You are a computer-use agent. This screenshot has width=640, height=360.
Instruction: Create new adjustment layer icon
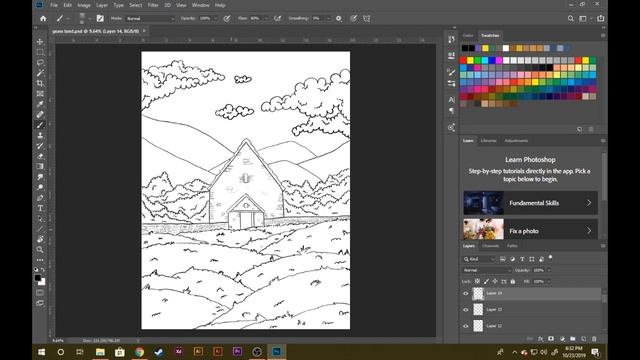pos(562,339)
